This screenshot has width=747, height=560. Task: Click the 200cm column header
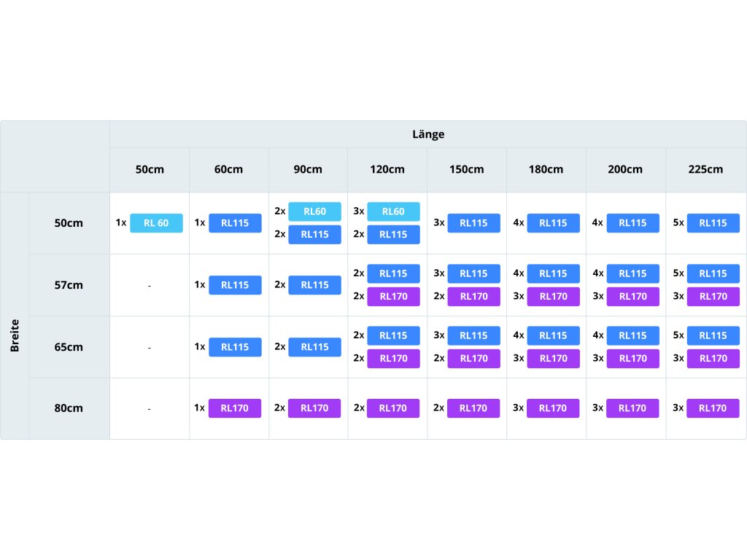(626, 169)
